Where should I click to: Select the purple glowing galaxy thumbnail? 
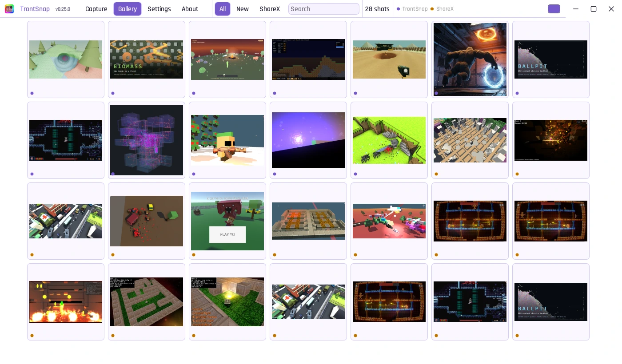tap(308, 140)
